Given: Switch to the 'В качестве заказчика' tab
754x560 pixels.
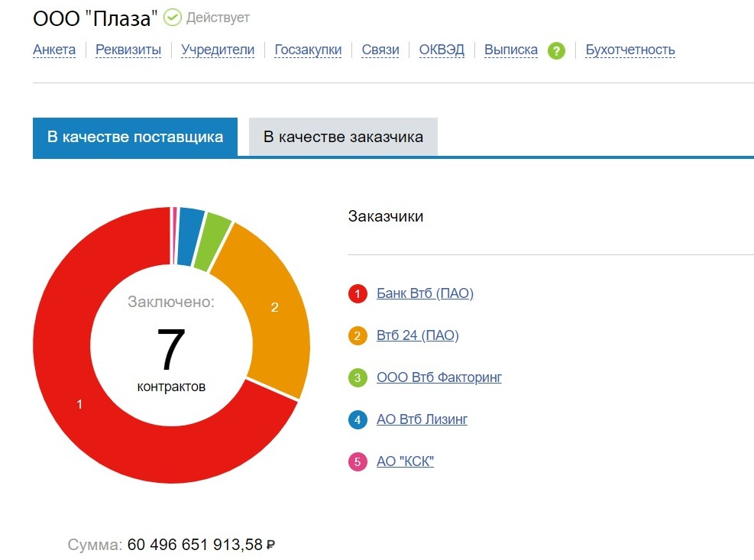Looking at the screenshot, I should pos(343,138).
